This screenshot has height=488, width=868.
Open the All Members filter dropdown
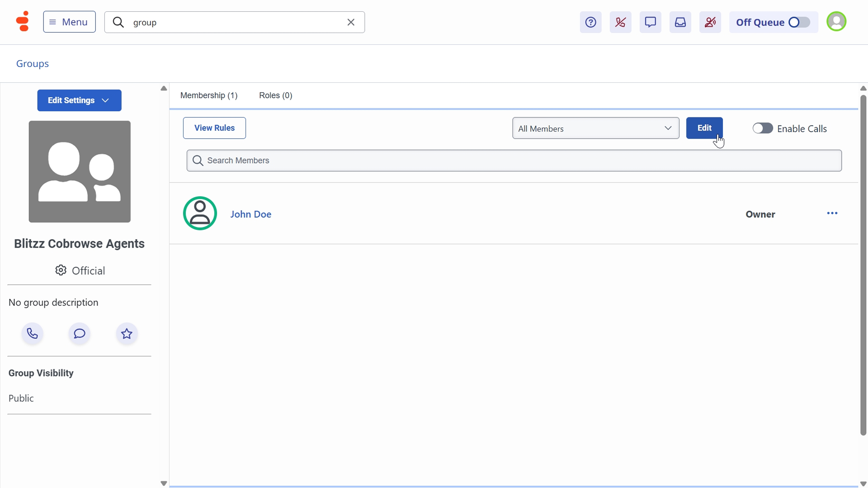point(595,128)
